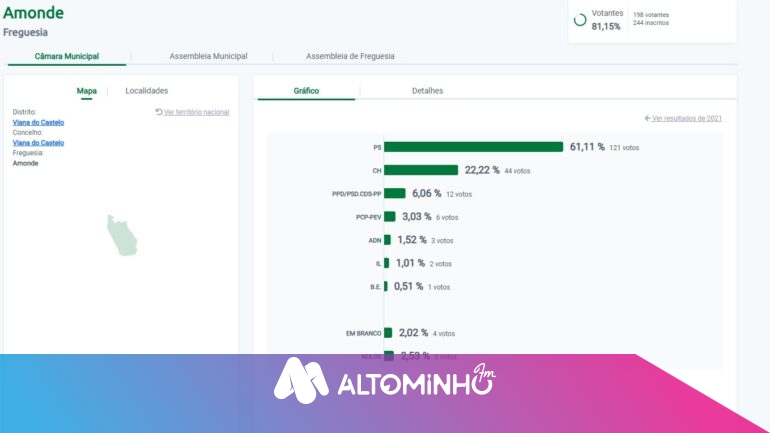The height and width of the screenshot is (433, 770).
Task: Click the 2,02 % value
Action: [x=413, y=333]
